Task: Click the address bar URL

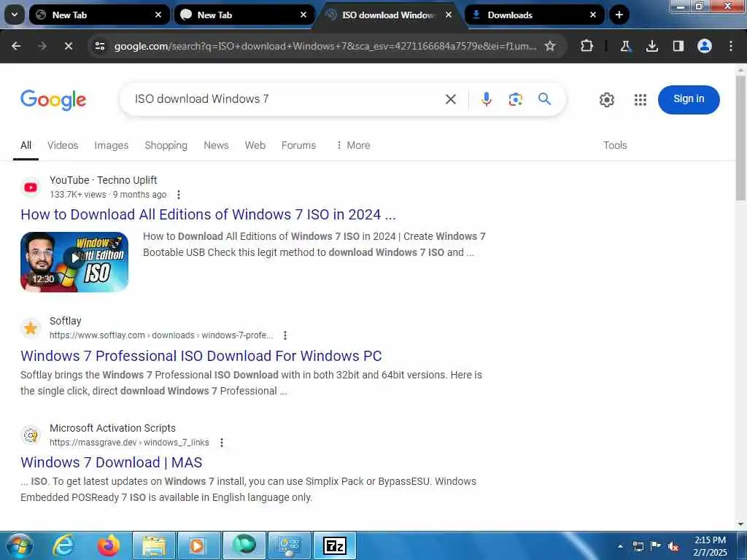Action: [325, 46]
